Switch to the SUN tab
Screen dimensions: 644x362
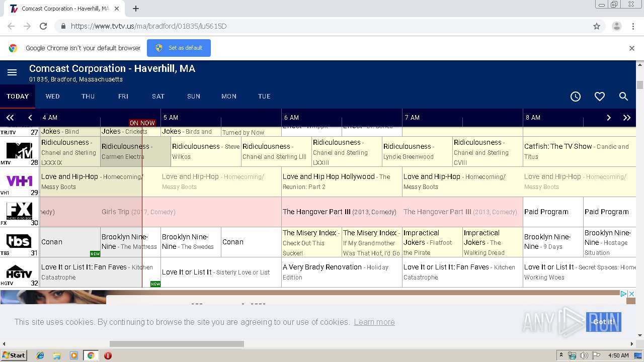pyautogui.click(x=194, y=97)
